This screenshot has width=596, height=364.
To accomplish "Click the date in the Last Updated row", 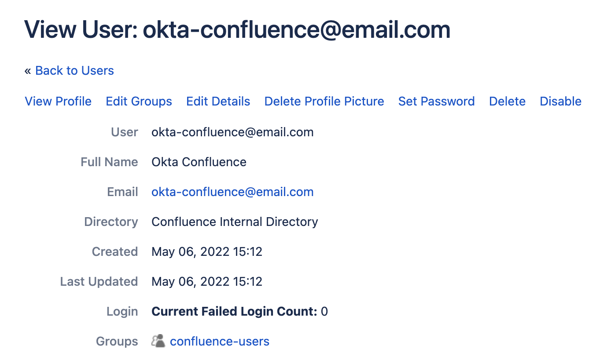I will (207, 282).
